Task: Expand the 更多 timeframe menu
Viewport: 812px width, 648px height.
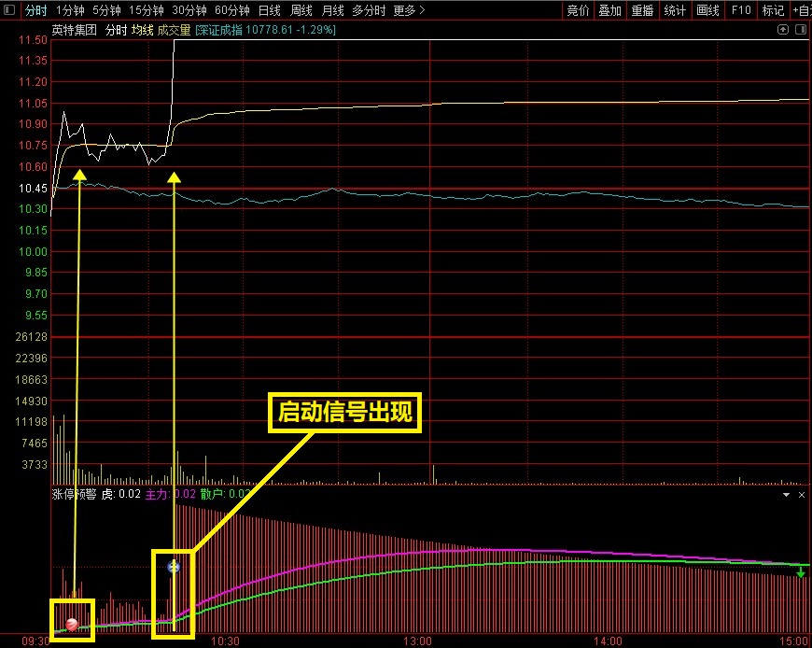Action: click(x=409, y=10)
